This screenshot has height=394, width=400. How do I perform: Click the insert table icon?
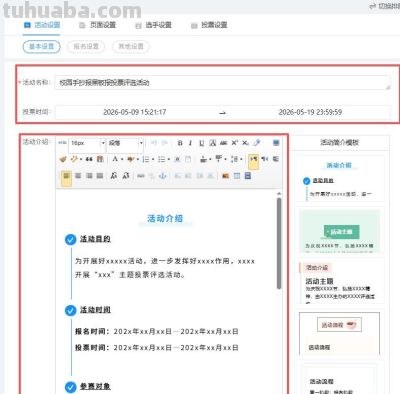[237, 176]
